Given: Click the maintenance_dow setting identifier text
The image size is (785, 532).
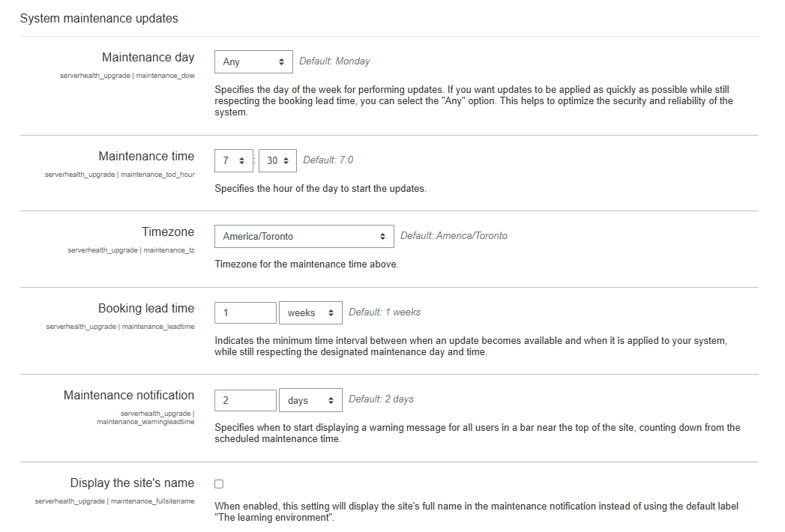Looking at the screenshot, I should 165,76.
